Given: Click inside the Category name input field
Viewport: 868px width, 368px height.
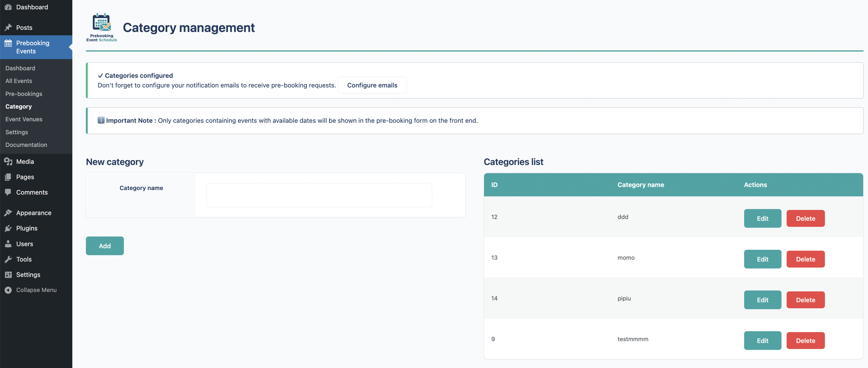Looking at the screenshot, I should [x=319, y=195].
